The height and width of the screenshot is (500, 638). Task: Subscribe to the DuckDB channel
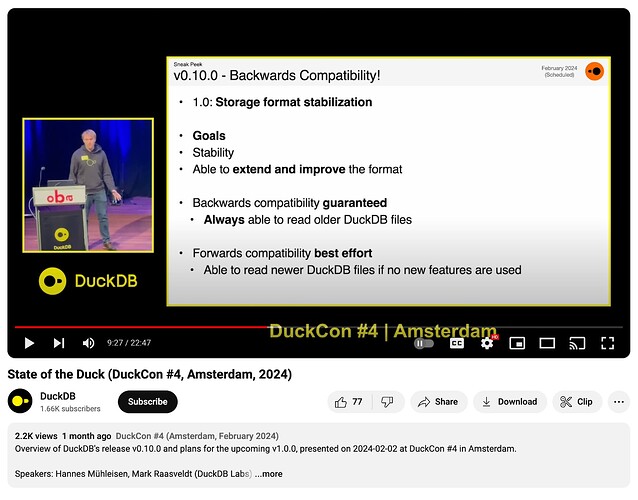click(x=148, y=402)
